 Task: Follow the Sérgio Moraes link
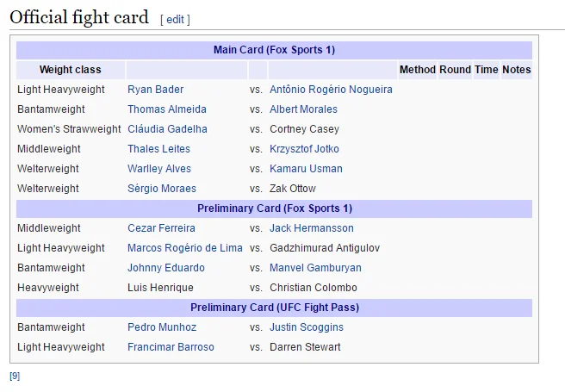162,189
